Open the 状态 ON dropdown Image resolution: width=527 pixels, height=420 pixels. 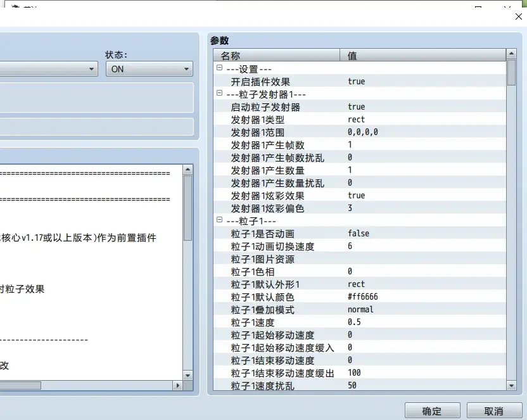[x=149, y=69]
